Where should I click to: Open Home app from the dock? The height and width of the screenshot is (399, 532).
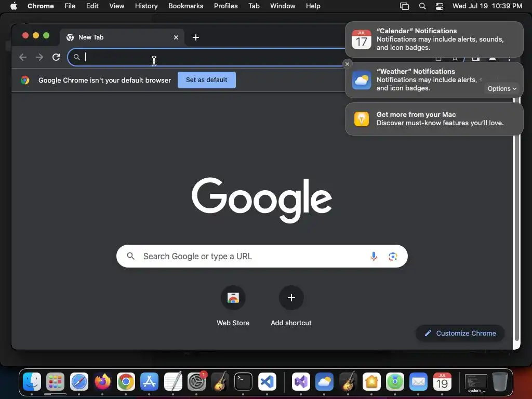[371, 382]
